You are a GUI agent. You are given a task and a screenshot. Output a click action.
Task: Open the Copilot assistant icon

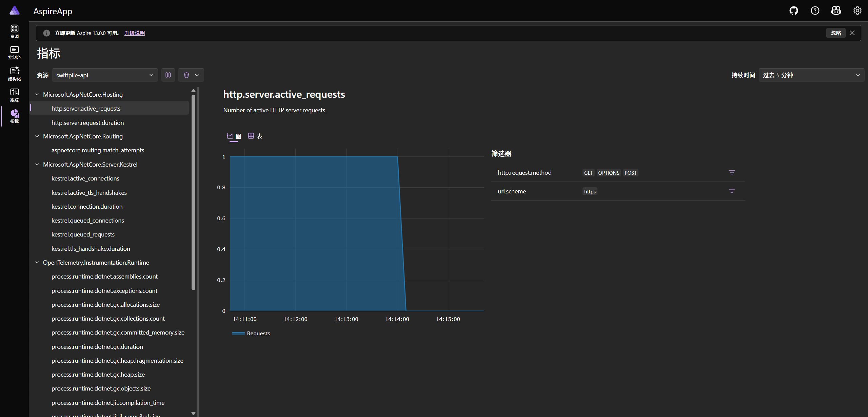point(836,11)
